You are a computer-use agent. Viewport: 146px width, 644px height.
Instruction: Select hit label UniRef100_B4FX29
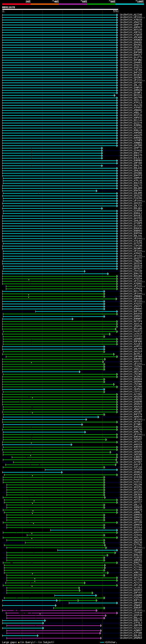(131, 72)
